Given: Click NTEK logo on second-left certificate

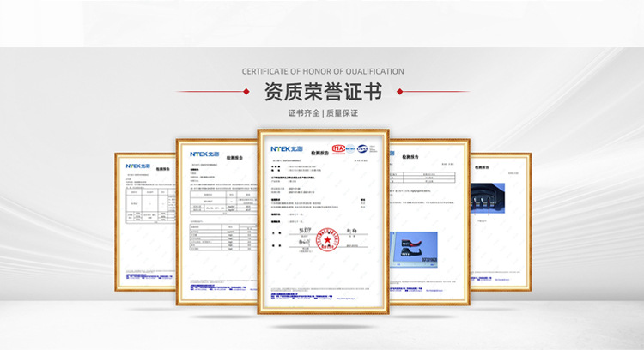Looking at the screenshot, I should (x=204, y=154).
